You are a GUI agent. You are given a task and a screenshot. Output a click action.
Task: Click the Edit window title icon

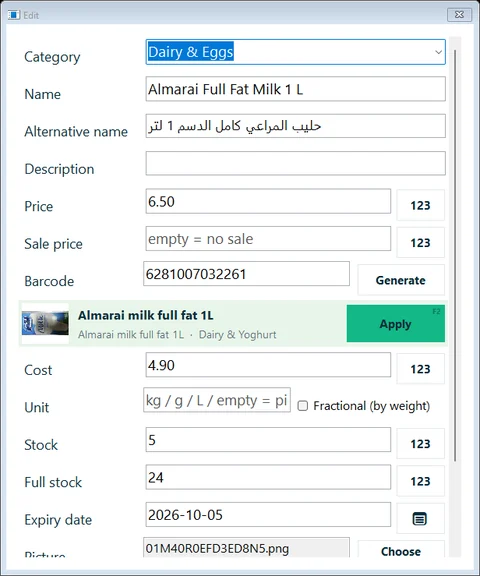tap(14, 15)
